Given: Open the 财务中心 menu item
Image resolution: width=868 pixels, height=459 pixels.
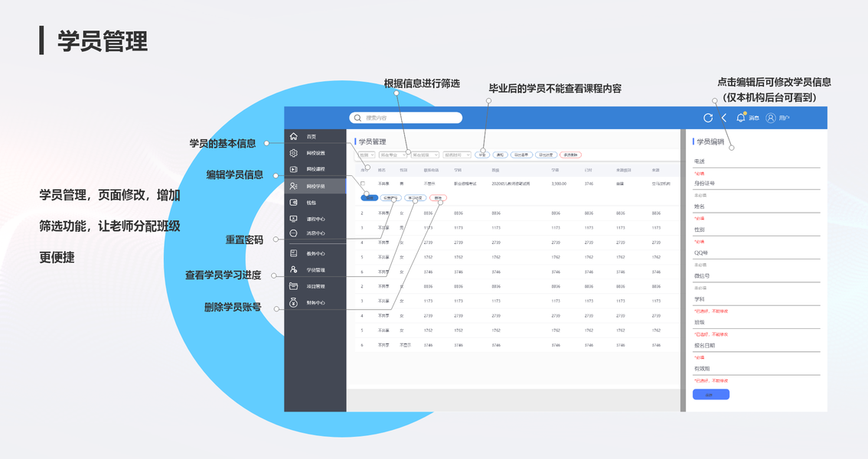Looking at the screenshot, I should (315, 302).
